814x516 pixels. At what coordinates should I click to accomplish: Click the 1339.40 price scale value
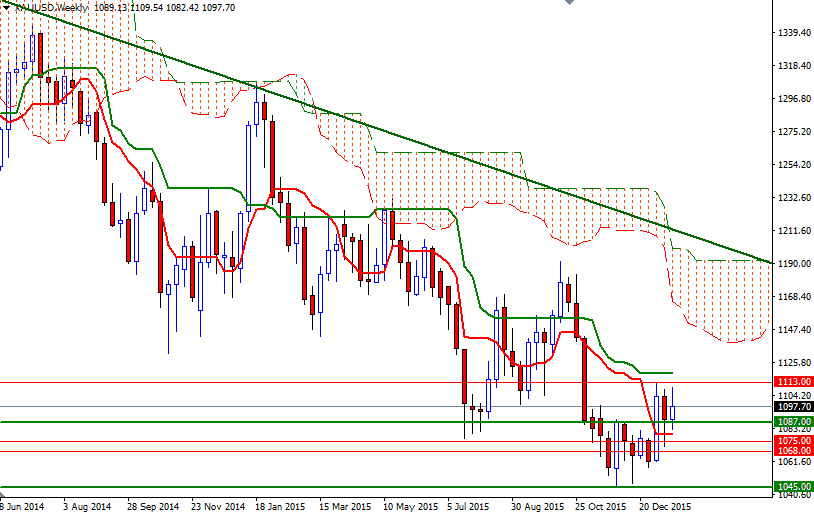794,33
